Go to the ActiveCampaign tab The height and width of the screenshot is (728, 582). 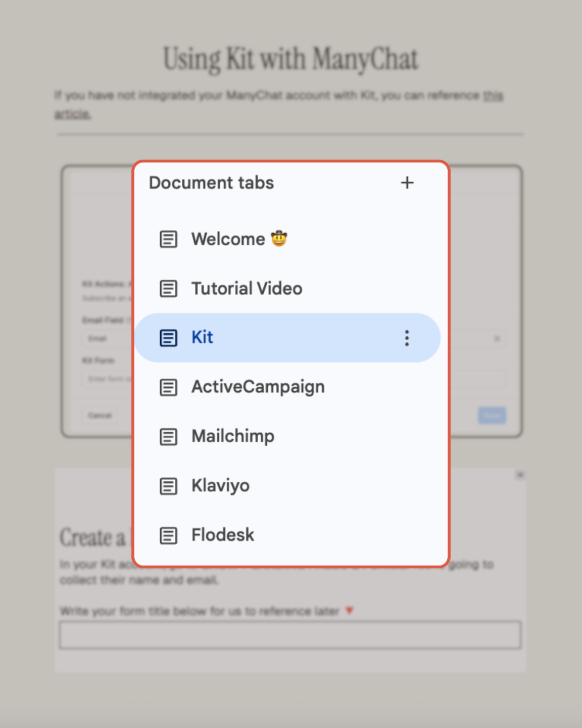point(258,387)
